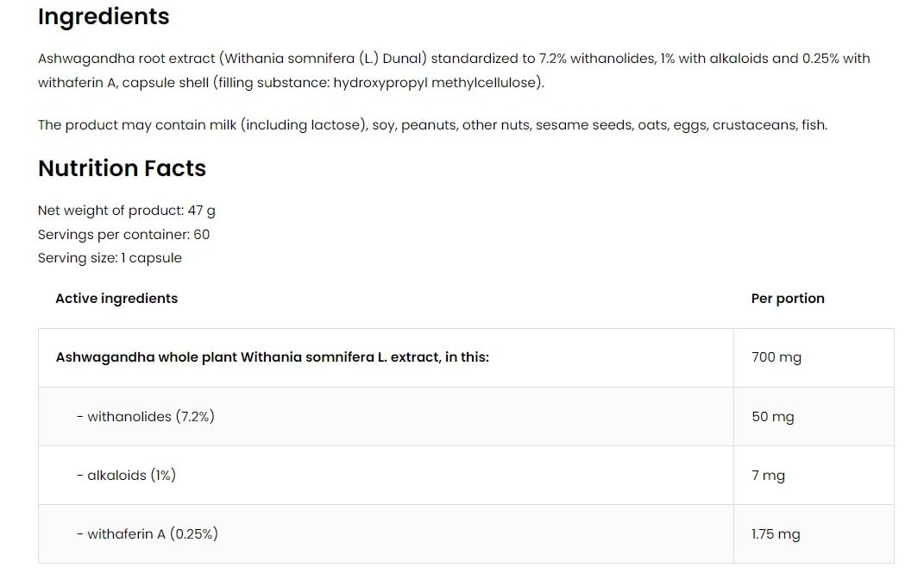Select the alkaloids (1%) row label
924x568 pixels.
pyautogui.click(x=126, y=476)
